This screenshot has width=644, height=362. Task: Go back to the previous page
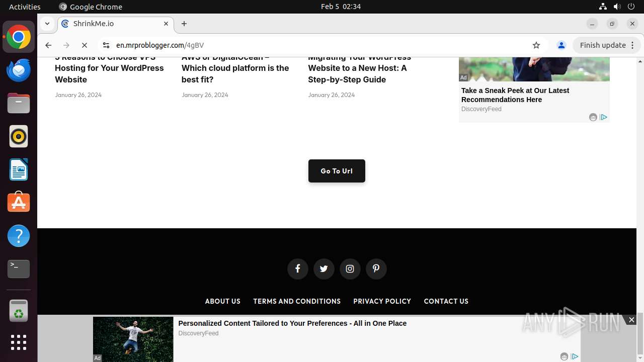pyautogui.click(x=48, y=45)
